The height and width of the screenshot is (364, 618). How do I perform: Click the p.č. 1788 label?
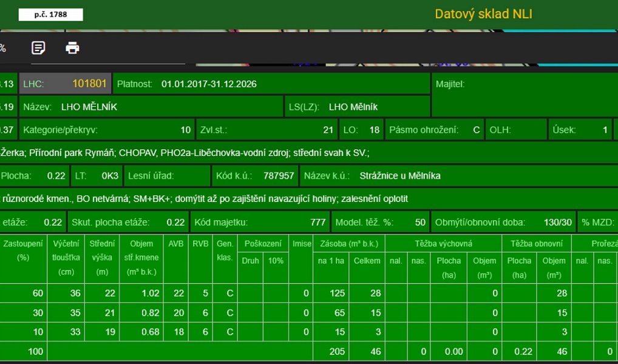[x=50, y=15]
